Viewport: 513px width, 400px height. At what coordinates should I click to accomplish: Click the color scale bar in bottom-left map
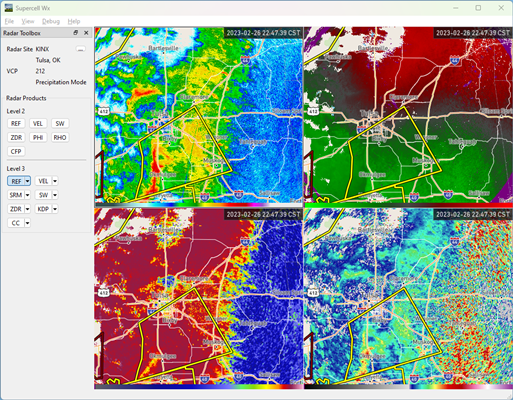tap(198, 387)
